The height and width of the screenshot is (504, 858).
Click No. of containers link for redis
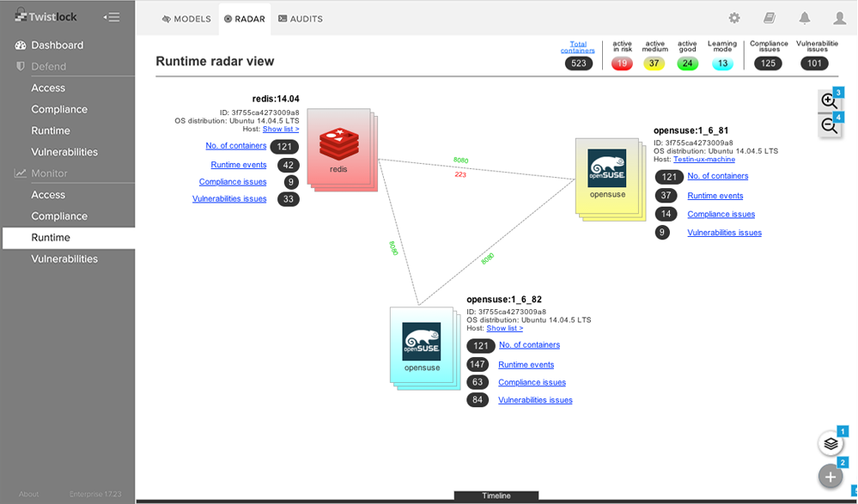(236, 146)
